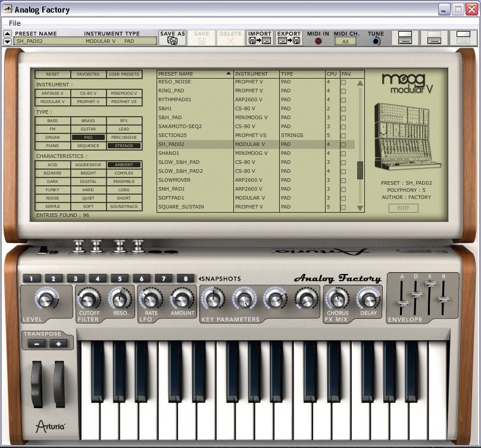Screen dimensions: 481x448
Task: Switch to keyboard-only view icon
Action: coord(434,38)
